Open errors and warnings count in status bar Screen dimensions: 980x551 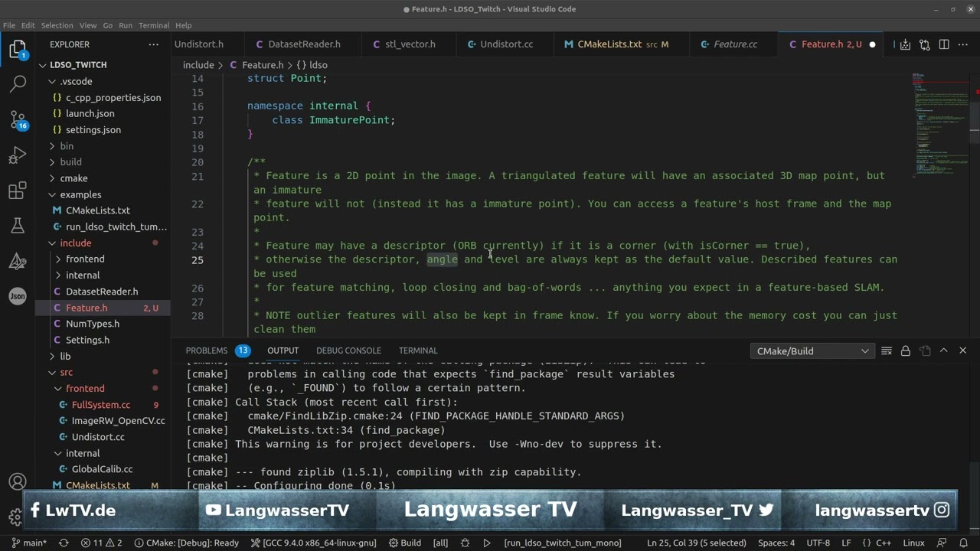(x=102, y=543)
